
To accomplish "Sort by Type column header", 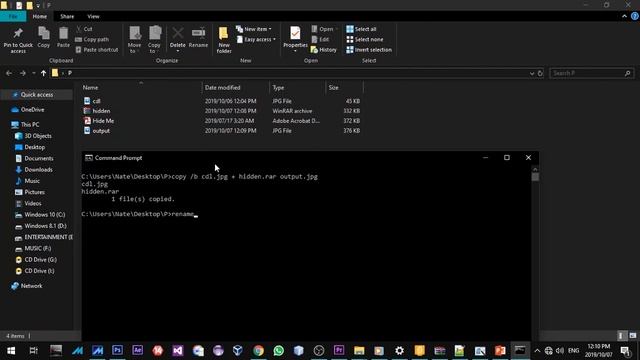I will click(x=278, y=87).
